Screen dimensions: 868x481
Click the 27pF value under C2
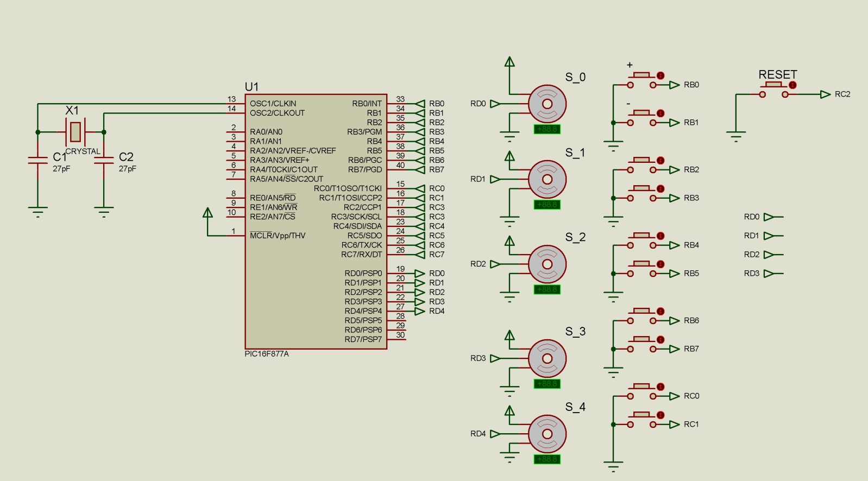(x=128, y=169)
